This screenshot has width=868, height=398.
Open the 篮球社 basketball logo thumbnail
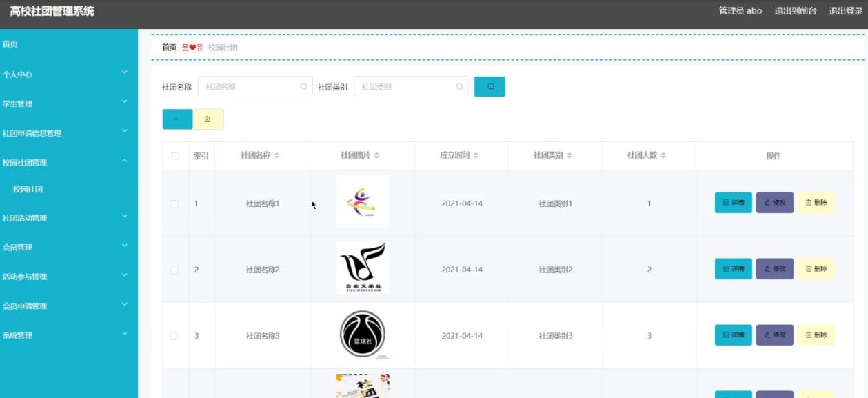point(363,335)
